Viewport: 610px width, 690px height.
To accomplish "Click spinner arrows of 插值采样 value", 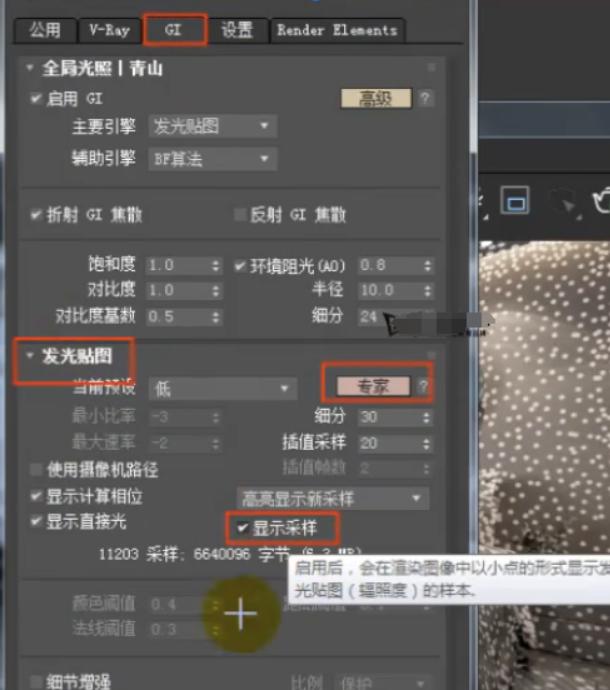I will pos(427,443).
